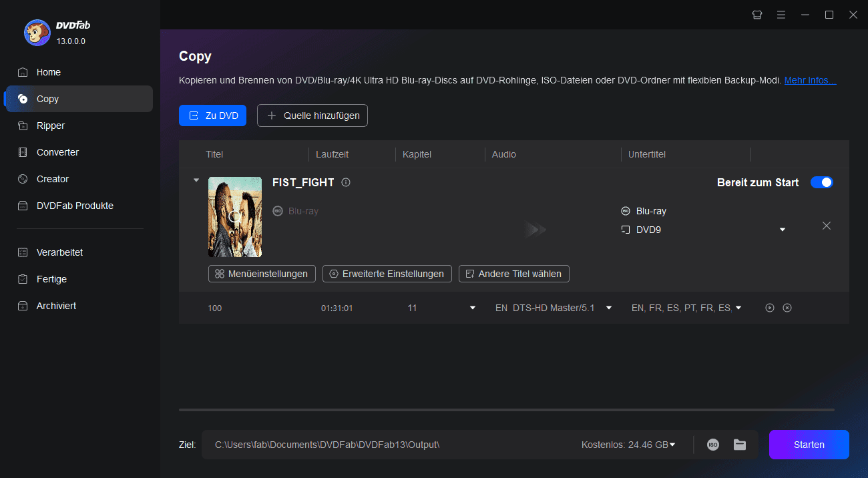The image size is (868, 478).
Task: Preview title 100 with play icon
Action: [x=770, y=308]
